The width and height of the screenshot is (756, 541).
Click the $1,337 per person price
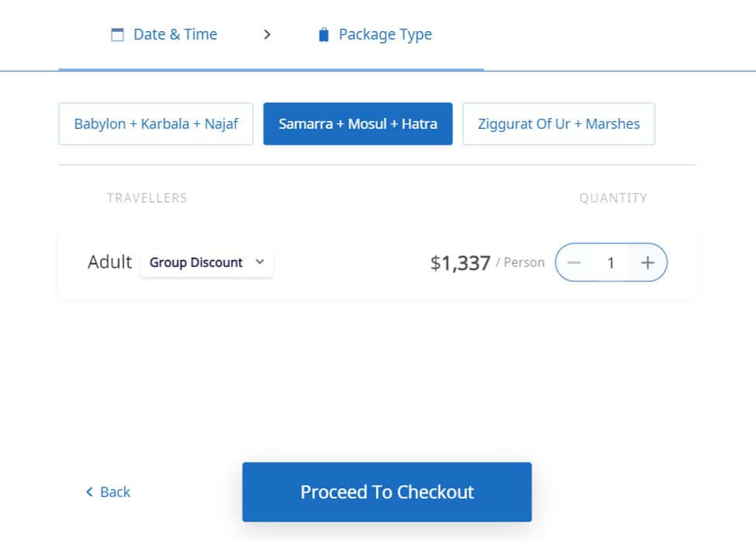coord(460,263)
